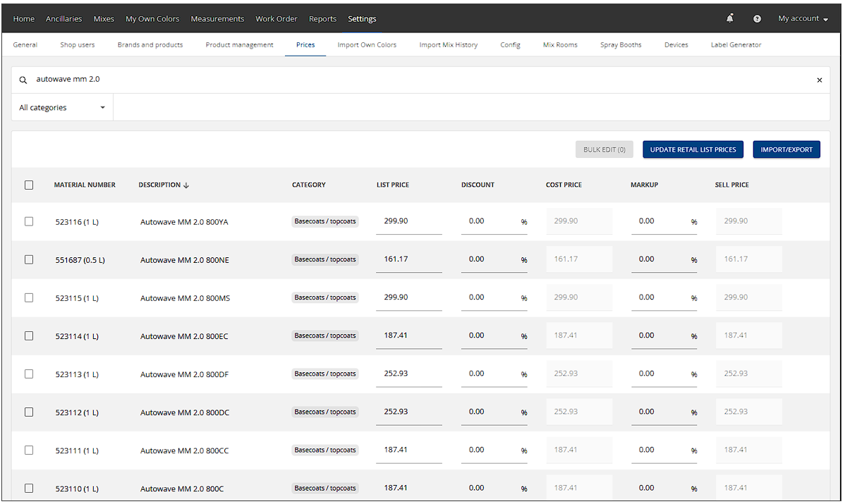Click the Import/Export button
The width and height of the screenshot is (845, 504).
coord(786,149)
